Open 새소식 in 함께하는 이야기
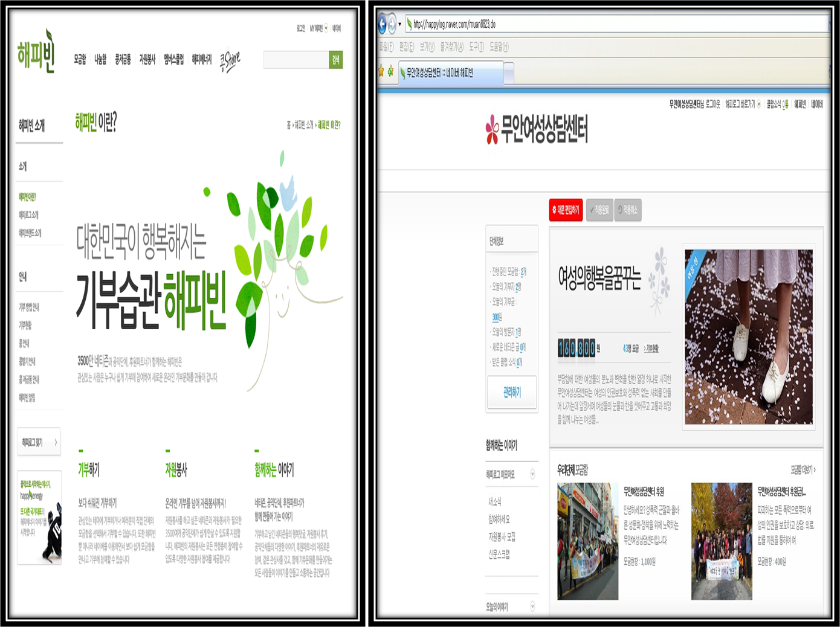The width and height of the screenshot is (840, 627). point(495,501)
